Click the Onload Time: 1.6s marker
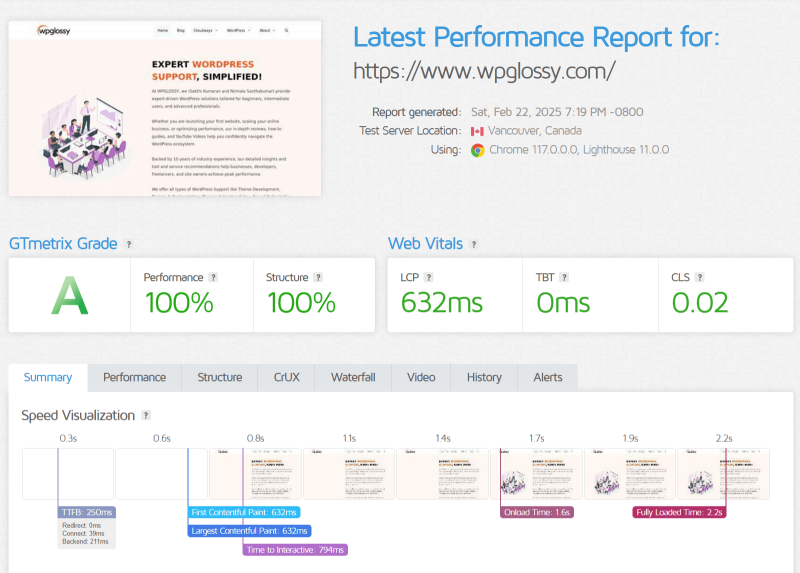 537,512
